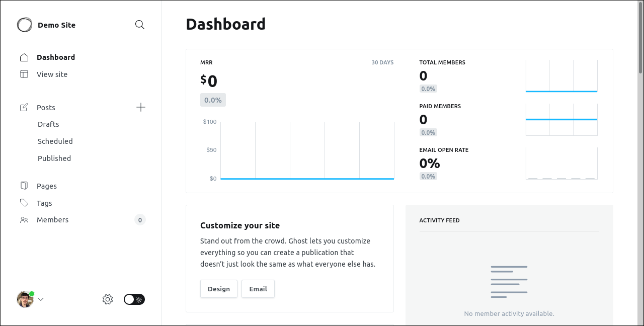Viewport: 644px width, 326px height.
Task: Click the PAID MEMBERS label
Action: pyautogui.click(x=440, y=106)
